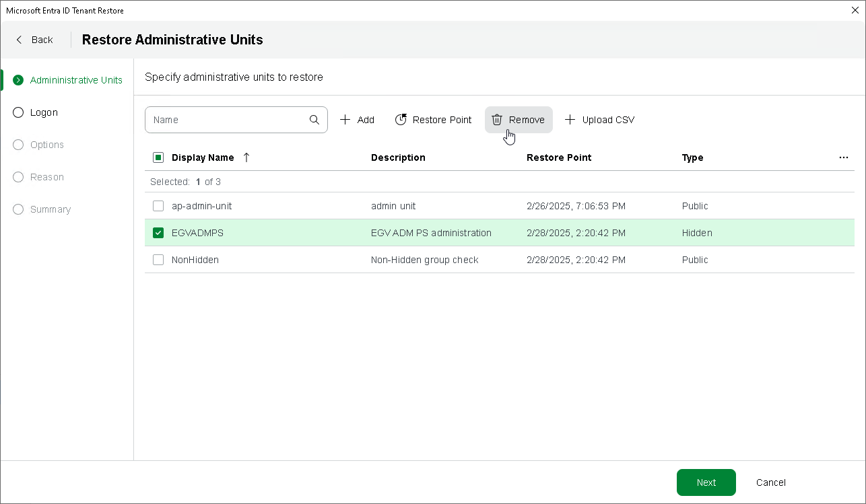Click the Restore Point clock icon

click(401, 120)
